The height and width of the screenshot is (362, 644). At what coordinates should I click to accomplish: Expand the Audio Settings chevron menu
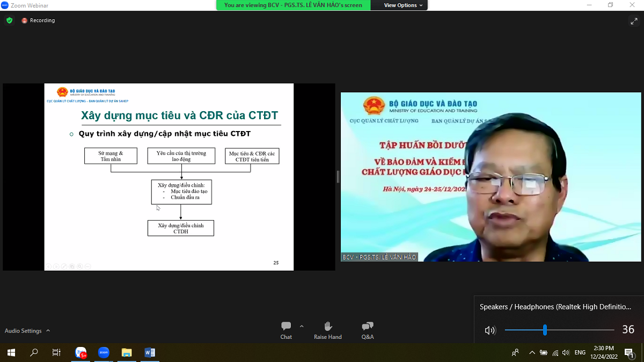click(x=48, y=331)
